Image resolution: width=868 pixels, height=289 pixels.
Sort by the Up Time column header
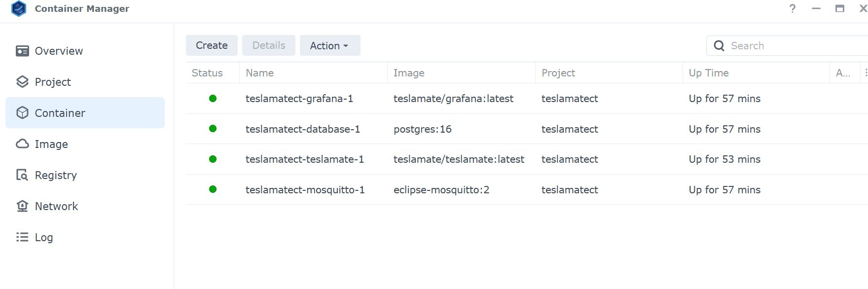(x=756, y=72)
